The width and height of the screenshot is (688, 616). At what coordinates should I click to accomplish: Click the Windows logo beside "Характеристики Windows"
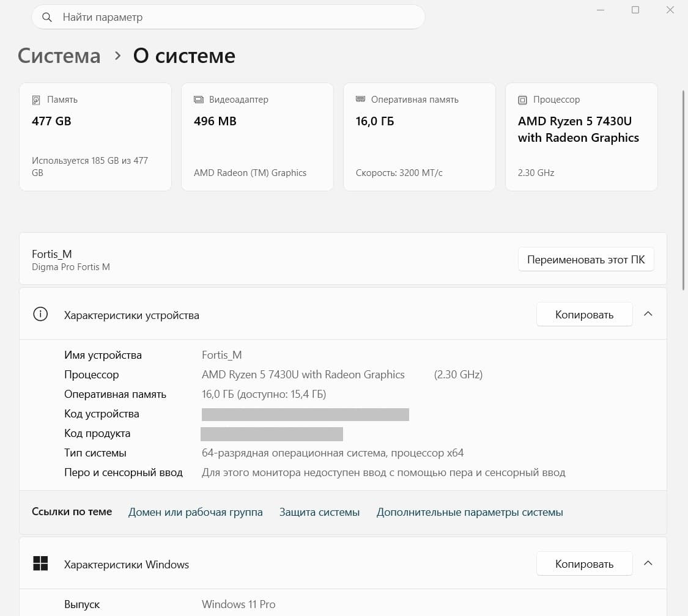(40, 563)
